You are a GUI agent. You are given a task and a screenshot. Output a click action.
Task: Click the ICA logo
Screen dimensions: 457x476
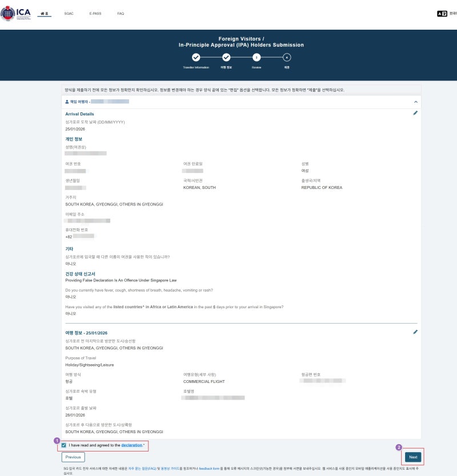pyautogui.click(x=16, y=13)
